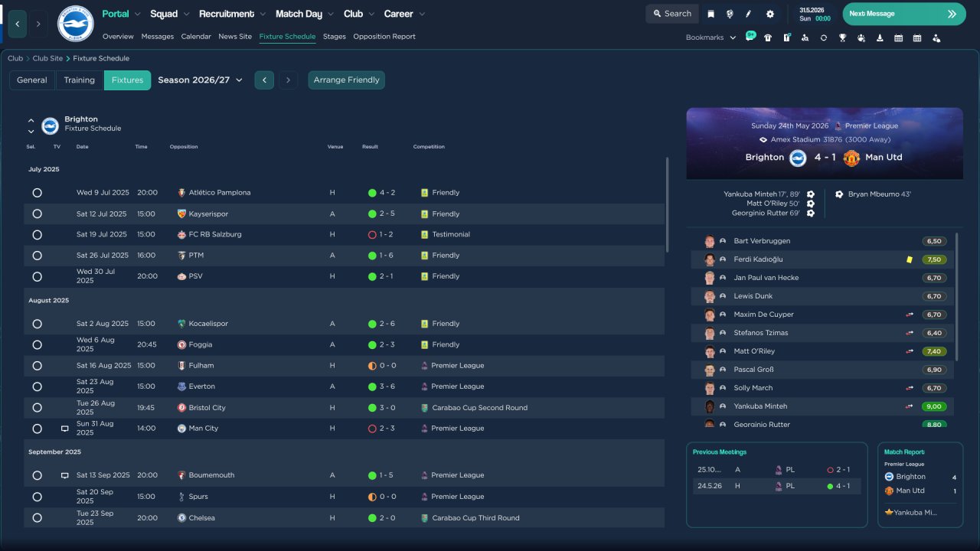Open the Career dropdown menu
The image size is (980, 551).
(x=405, y=14)
